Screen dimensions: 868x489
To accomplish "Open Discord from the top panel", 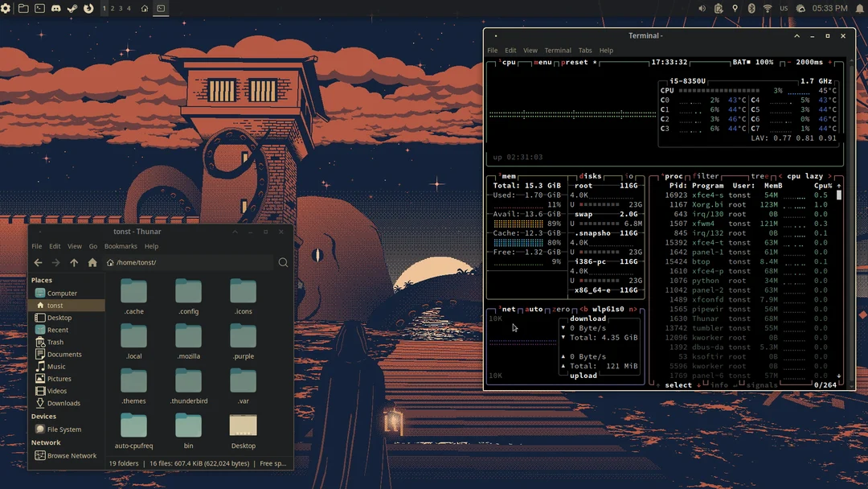I will tap(56, 9).
